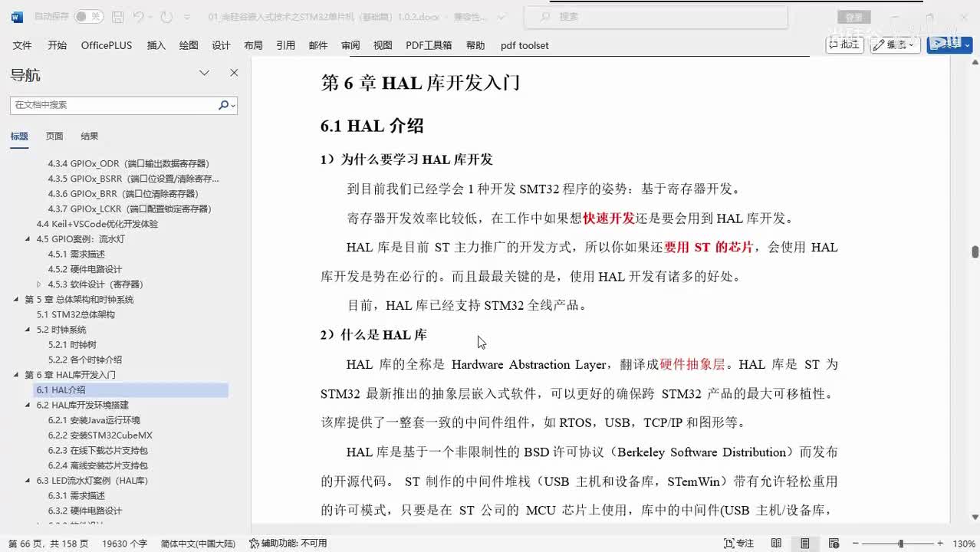980x552 pixels.
Task: Expand the 4.5.3 软件设计（寄存器） node arrow
Action: click(x=40, y=284)
